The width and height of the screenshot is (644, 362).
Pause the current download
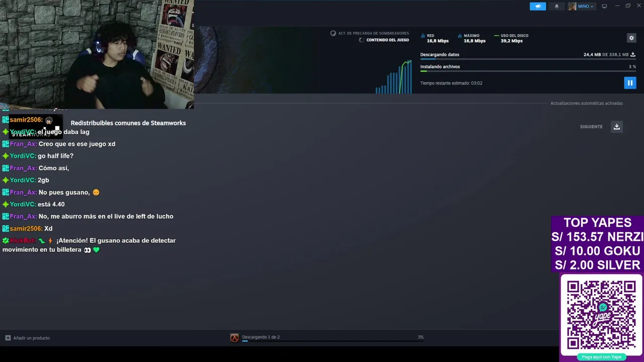point(630,83)
